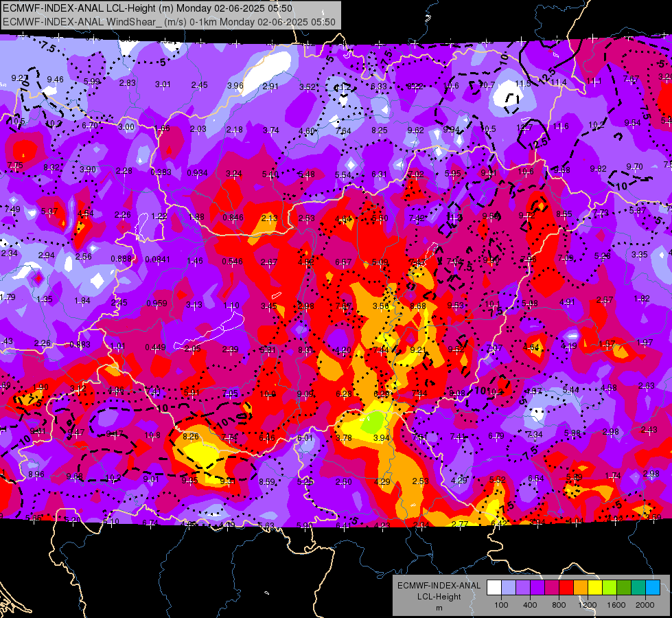This screenshot has height=618, width=672.
Task: Click the legend scale label '1200'
Action: coord(587,605)
